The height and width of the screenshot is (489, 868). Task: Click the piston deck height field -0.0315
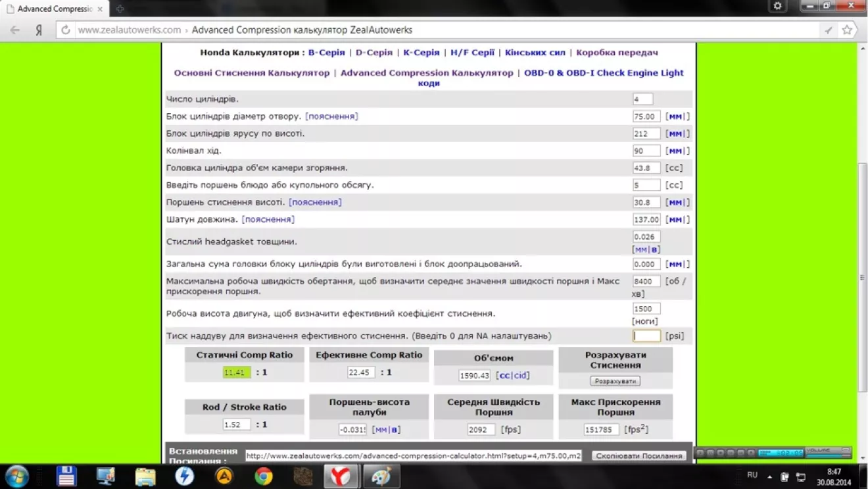click(352, 430)
